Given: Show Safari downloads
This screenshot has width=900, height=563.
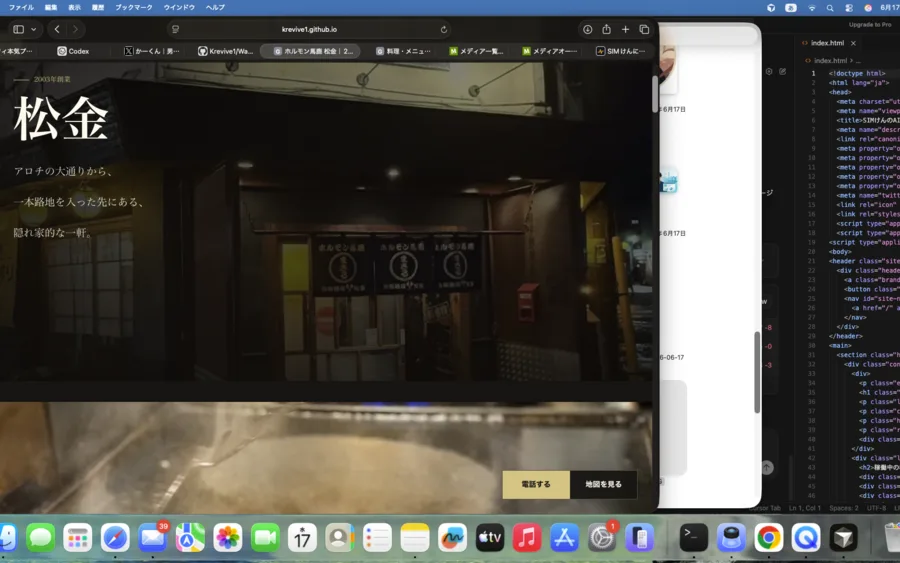Looking at the screenshot, I should 587,29.
